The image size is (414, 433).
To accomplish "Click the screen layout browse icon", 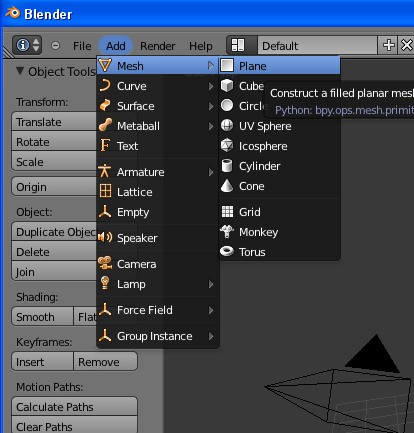I will tap(238, 45).
